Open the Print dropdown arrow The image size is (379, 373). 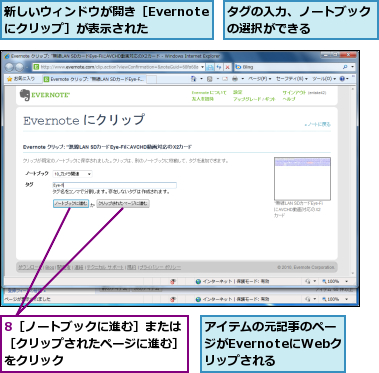243,79
